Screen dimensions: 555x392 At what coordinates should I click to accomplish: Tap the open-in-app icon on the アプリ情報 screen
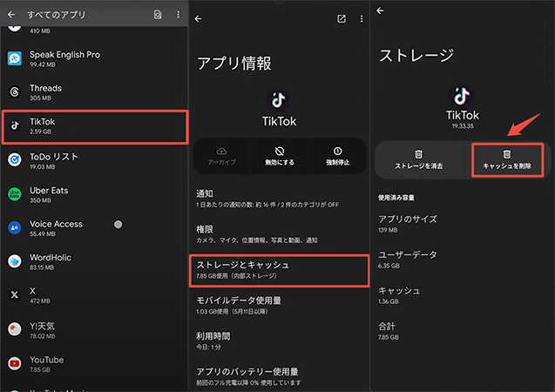coord(341,19)
